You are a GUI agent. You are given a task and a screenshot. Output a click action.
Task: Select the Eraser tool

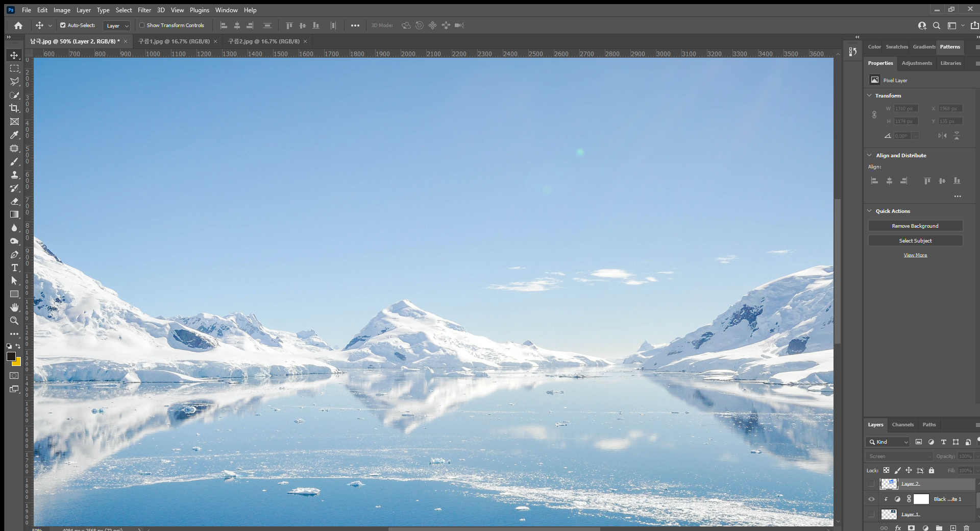[x=14, y=201]
